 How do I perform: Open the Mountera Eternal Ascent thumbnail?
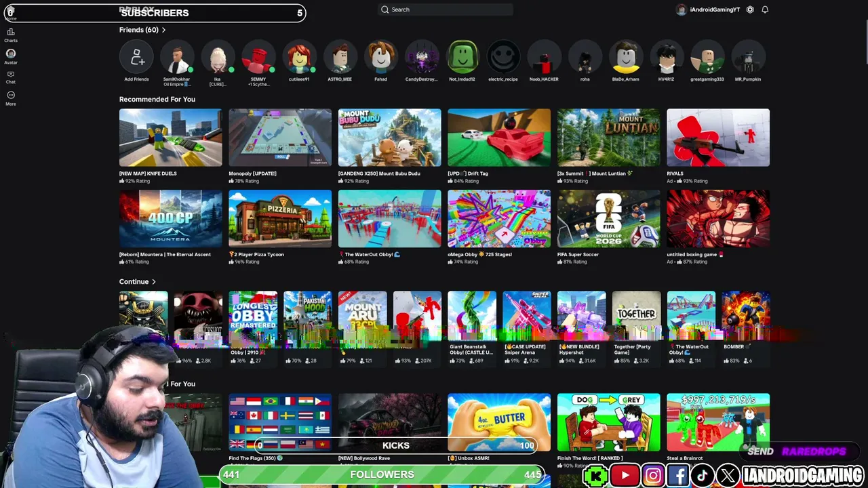(x=171, y=218)
